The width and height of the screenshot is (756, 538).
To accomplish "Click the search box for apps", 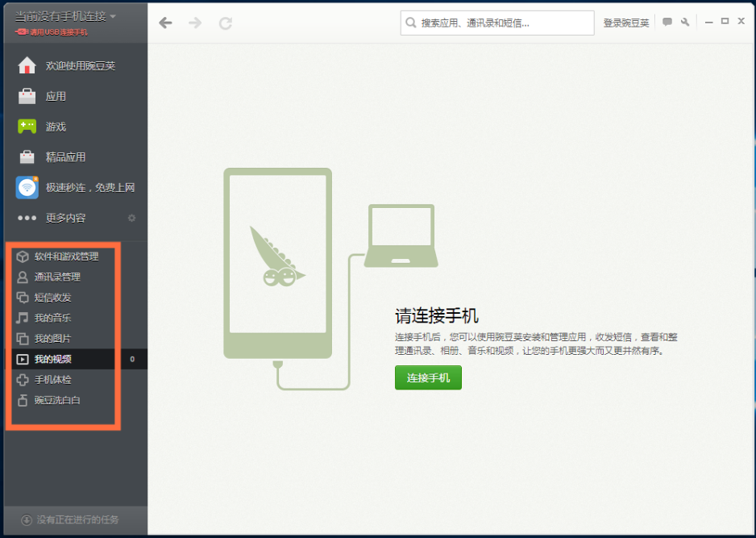I will coord(496,23).
